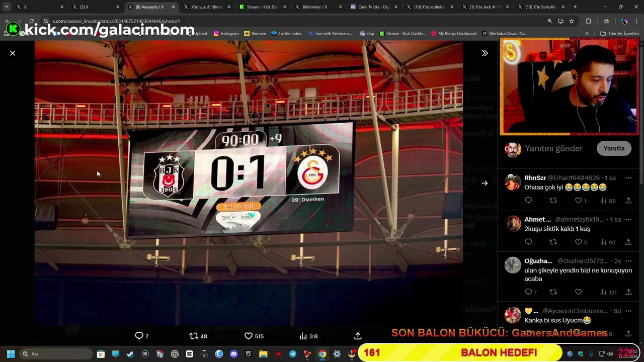Reply to RhnSzr's comment
Screen dimensions: 644x362
coord(528,201)
